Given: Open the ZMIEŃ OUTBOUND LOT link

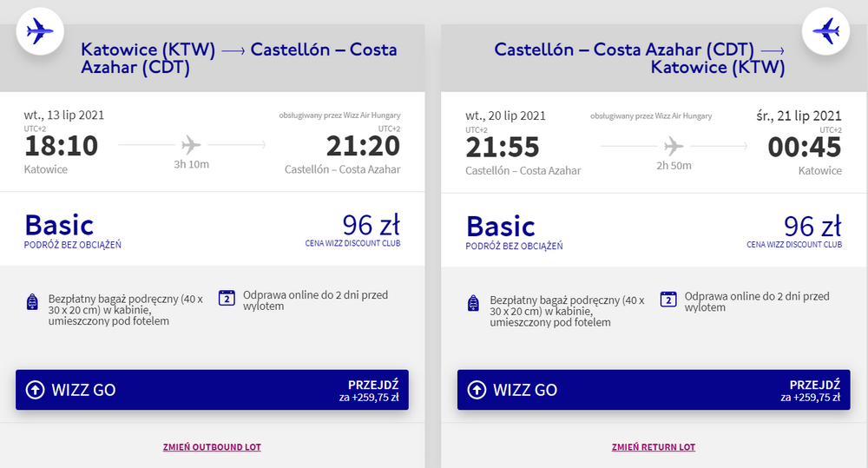Looking at the screenshot, I should pos(212,447).
